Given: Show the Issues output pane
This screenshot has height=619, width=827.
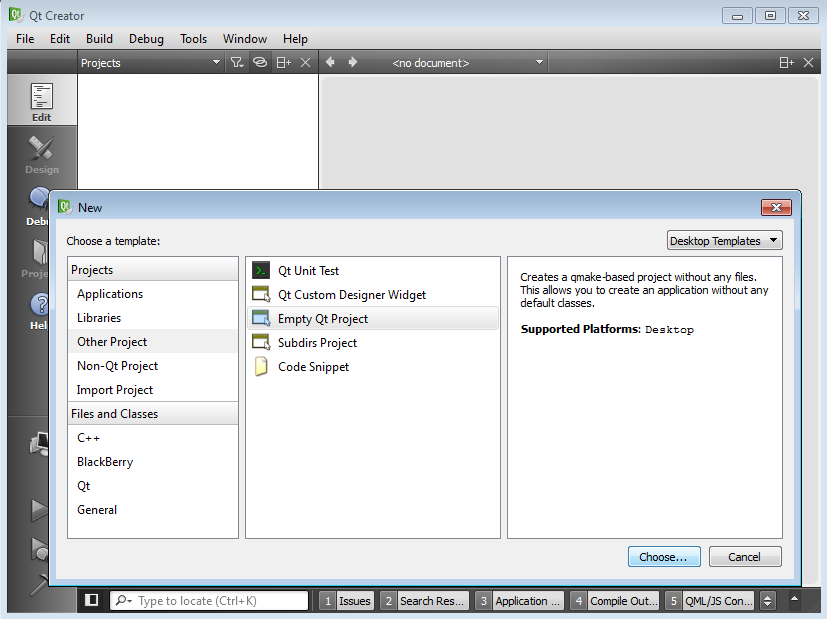Looking at the screenshot, I should [347, 601].
